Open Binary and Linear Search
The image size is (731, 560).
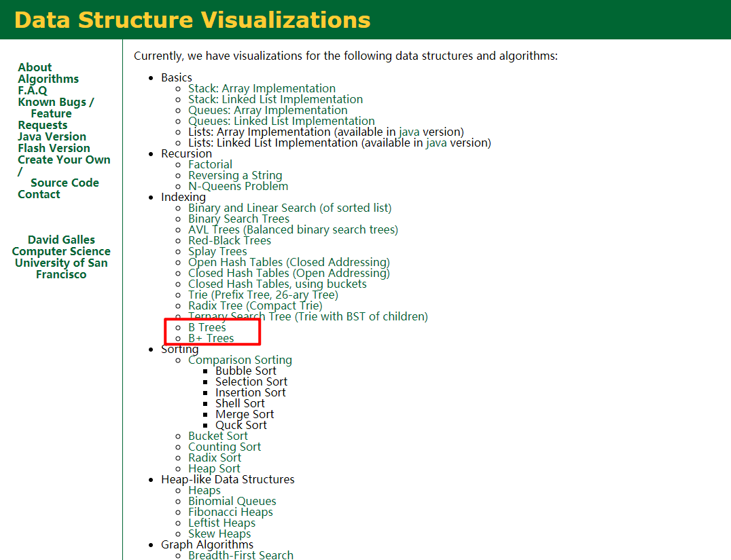[289, 208]
